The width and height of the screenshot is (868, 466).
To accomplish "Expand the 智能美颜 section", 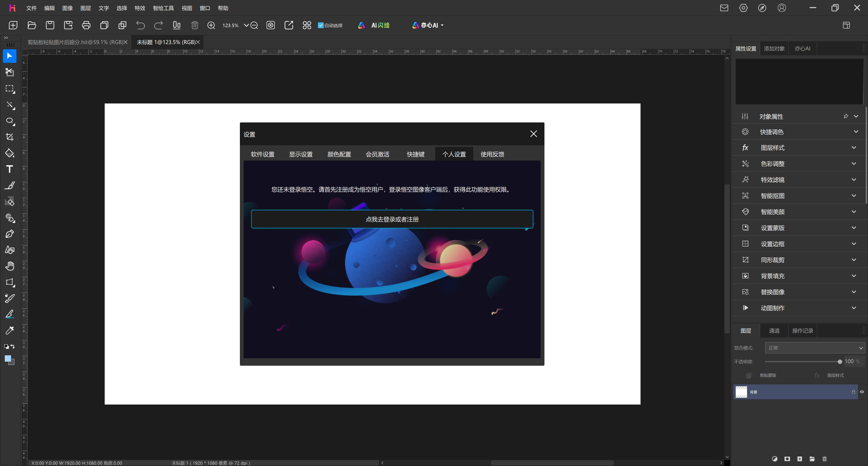I will point(854,212).
